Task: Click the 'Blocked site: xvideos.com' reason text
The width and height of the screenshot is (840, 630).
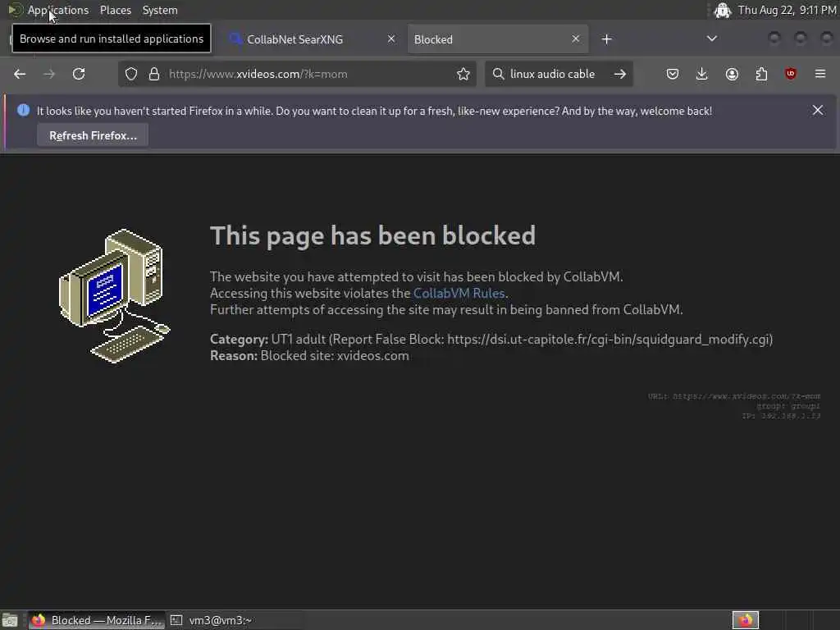Action: (335, 356)
